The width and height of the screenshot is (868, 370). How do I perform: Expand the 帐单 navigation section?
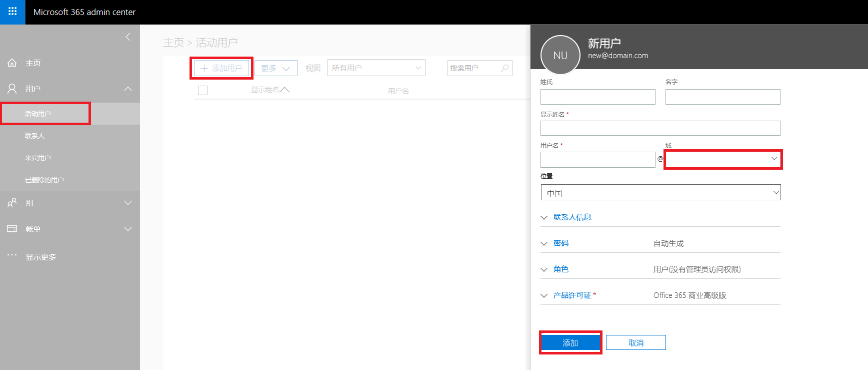(128, 229)
